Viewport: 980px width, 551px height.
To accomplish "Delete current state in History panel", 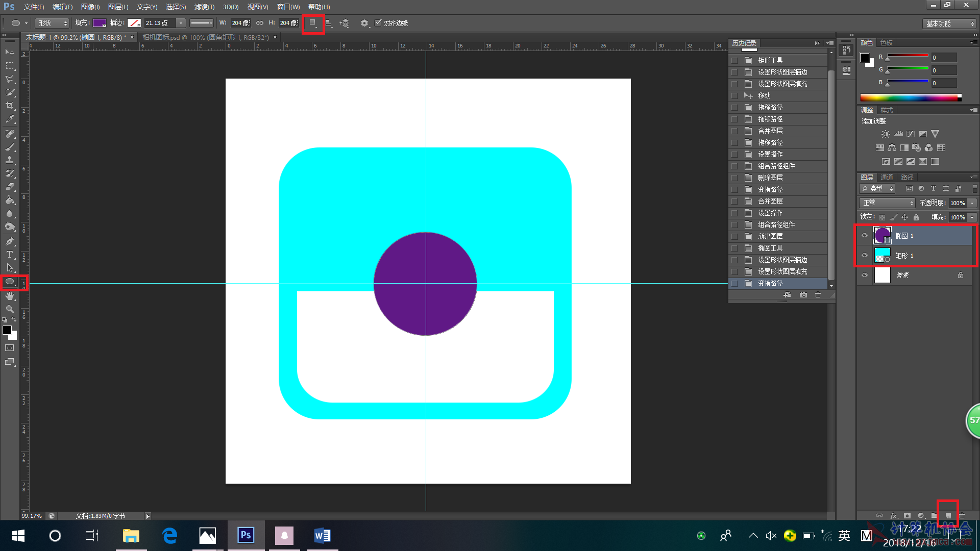I will click(818, 295).
